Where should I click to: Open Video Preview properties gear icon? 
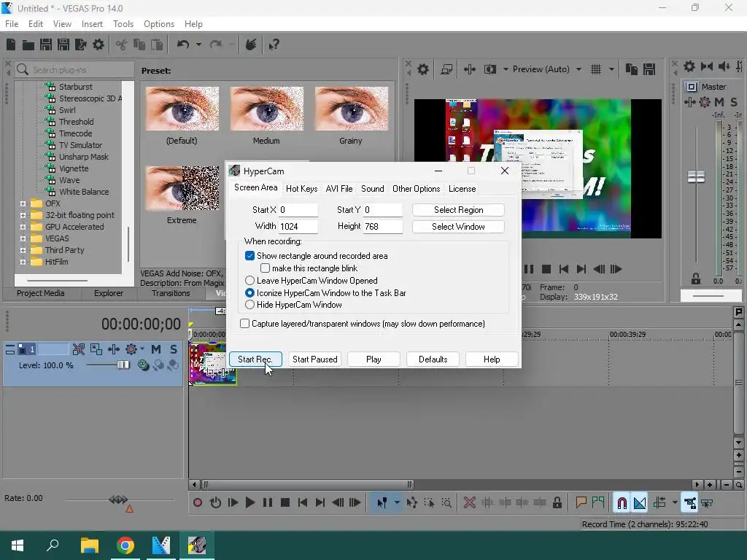coord(422,69)
